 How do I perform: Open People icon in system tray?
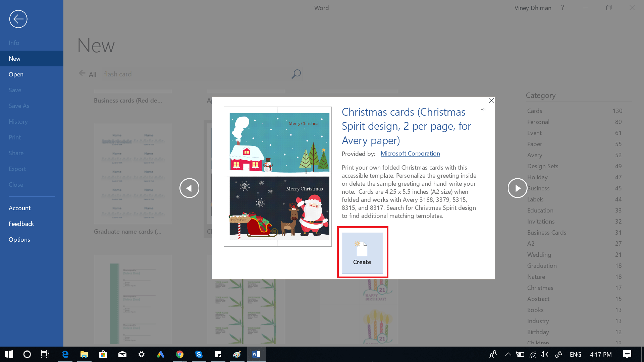pyautogui.click(x=493, y=354)
